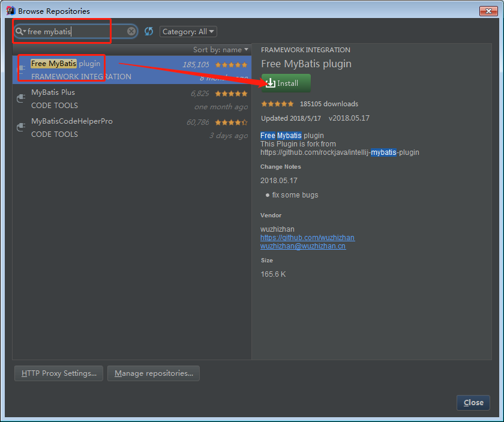This screenshot has width=504, height=422.
Task: Click the IntelliJ icon in title bar
Action: pos(10,11)
